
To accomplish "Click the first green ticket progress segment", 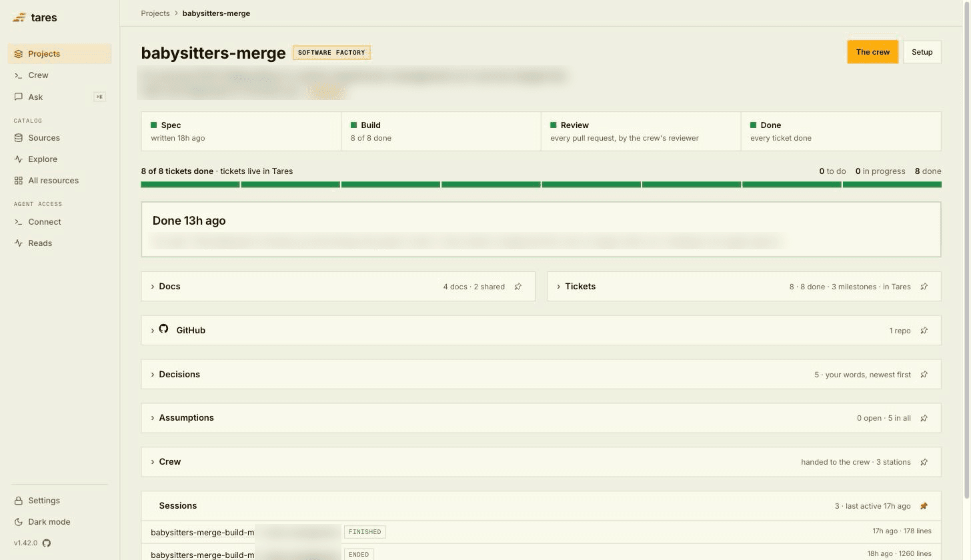I will (x=190, y=185).
